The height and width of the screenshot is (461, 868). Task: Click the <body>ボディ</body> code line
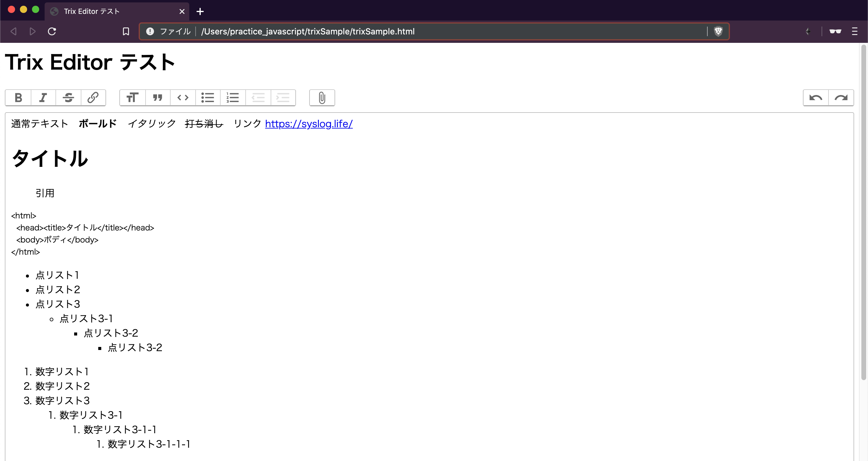[x=57, y=240]
